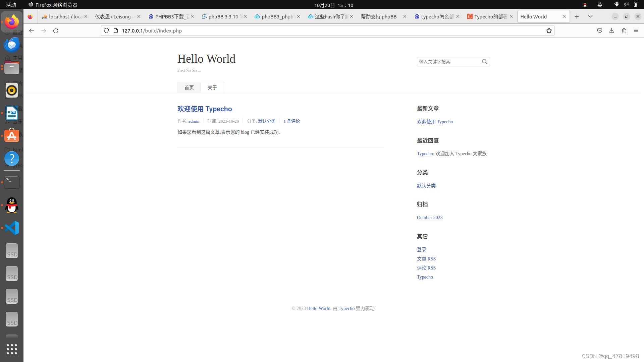Toggle the network indicator in system tray
Viewport: 644px width, 362px height.
(616, 5)
